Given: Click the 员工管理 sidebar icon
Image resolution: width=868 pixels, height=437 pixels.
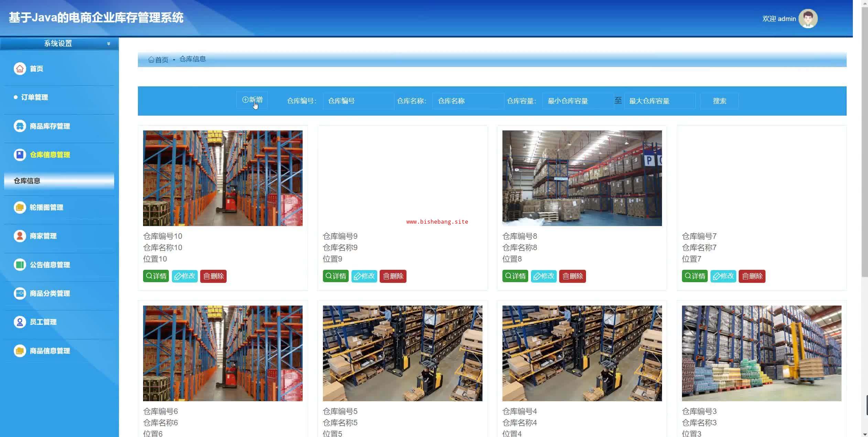Looking at the screenshot, I should click(x=20, y=322).
